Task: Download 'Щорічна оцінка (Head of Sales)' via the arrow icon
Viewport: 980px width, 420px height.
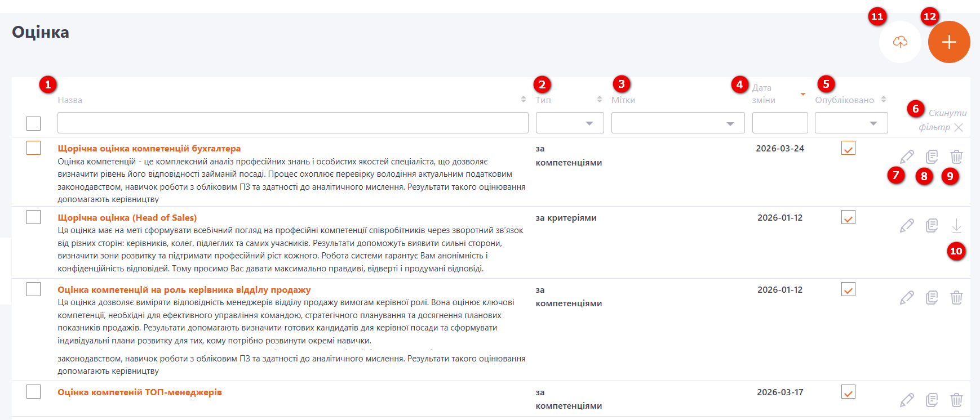Action: [x=956, y=226]
